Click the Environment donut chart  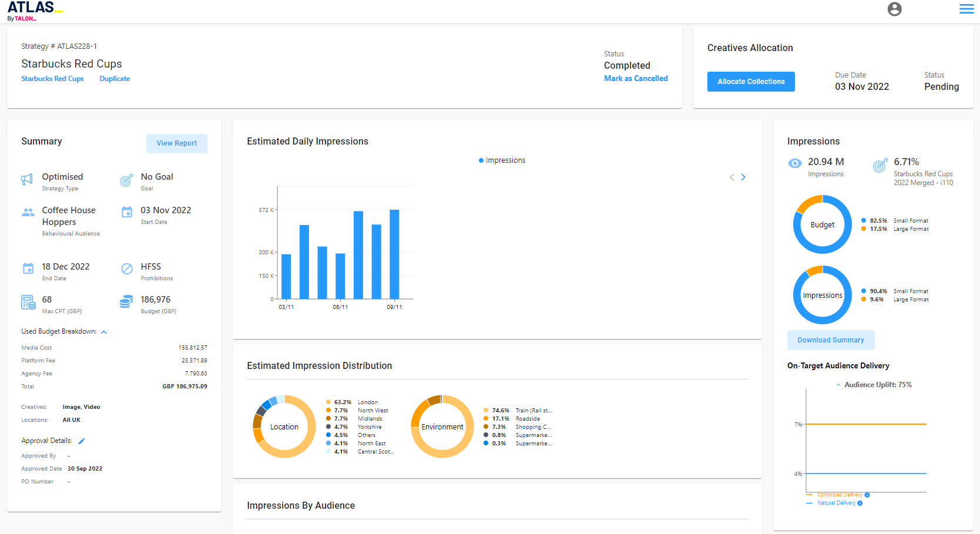pos(442,426)
